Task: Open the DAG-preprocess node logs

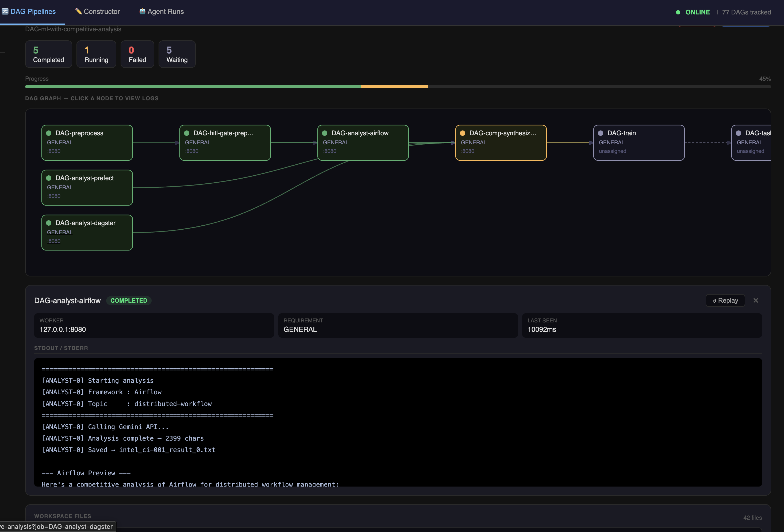Action: coord(87,143)
